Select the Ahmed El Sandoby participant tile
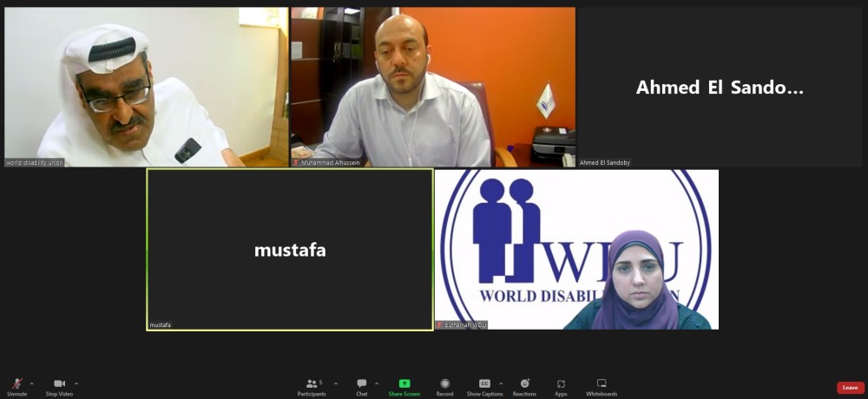This screenshot has width=868, height=399. pyautogui.click(x=720, y=87)
